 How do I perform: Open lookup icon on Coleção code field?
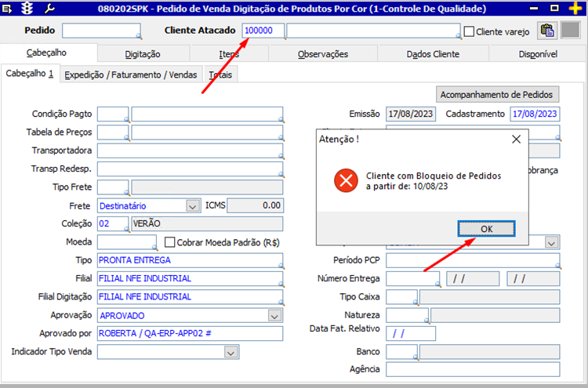pos(127,229)
